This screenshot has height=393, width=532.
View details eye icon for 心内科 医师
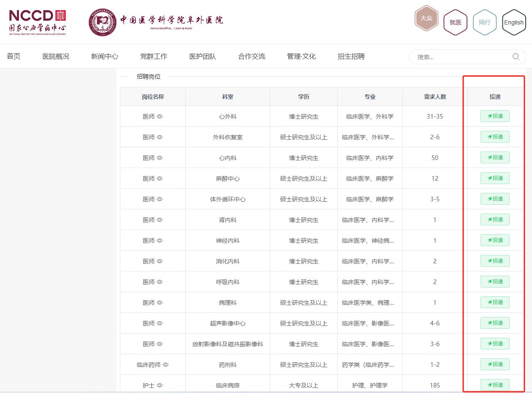click(160, 158)
